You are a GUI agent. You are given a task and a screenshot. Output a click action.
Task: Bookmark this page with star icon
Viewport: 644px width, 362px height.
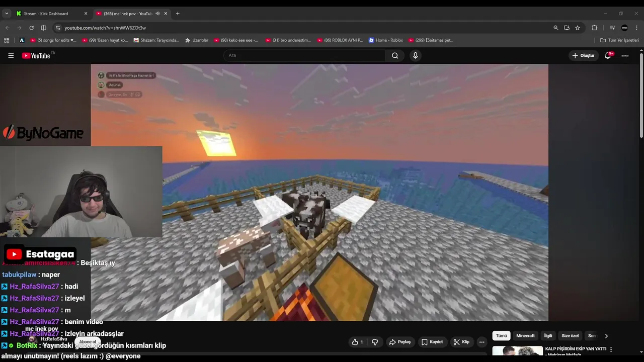(x=578, y=28)
